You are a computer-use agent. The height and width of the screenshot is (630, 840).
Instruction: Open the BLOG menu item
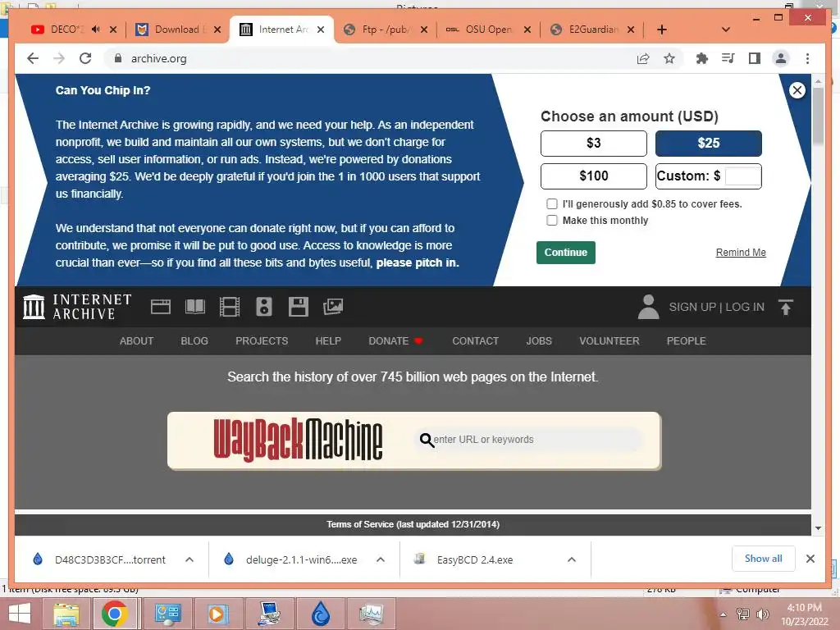coord(194,340)
